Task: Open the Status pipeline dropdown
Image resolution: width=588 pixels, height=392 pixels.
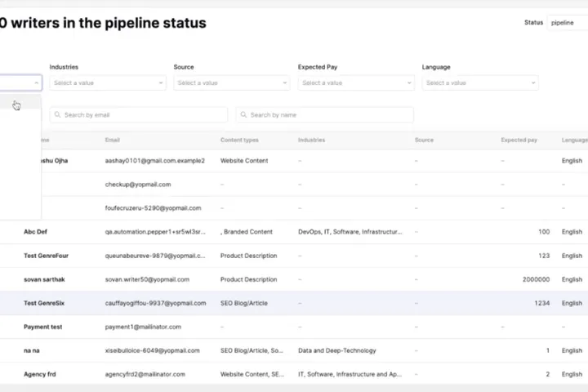Action: click(568, 23)
